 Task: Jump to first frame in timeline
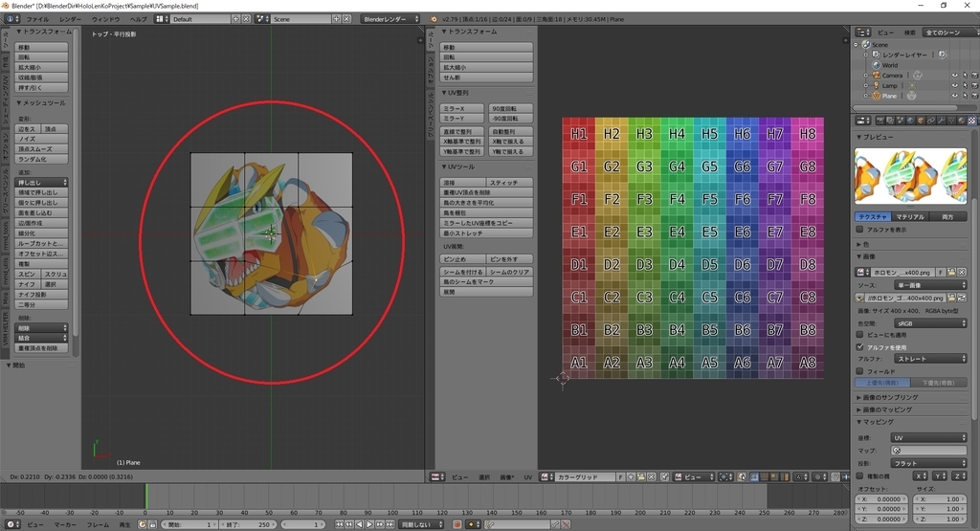[339, 524]
